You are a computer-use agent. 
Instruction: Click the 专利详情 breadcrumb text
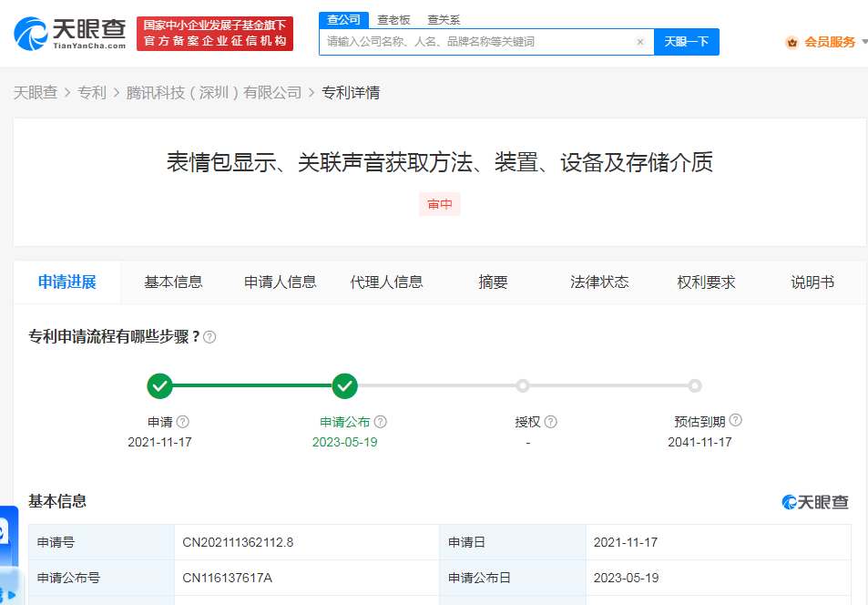tap(351, 93)
